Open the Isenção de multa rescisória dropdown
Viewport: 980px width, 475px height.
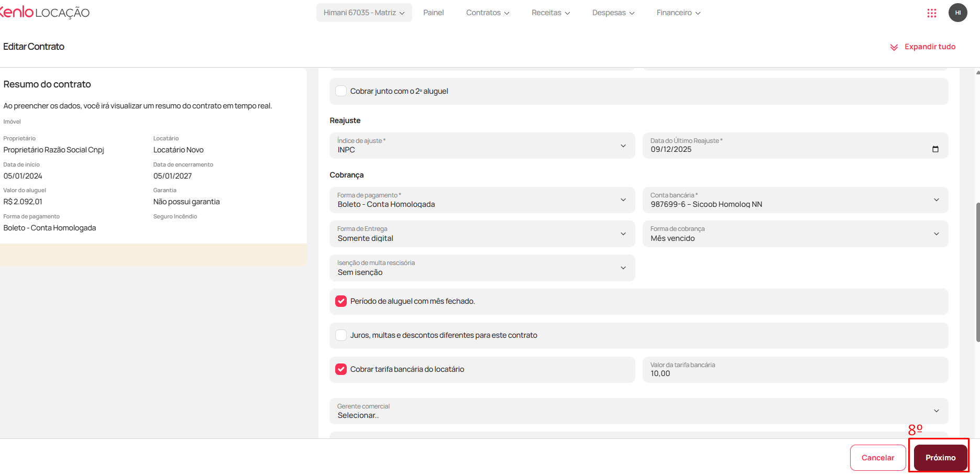[x=482, y=268]
